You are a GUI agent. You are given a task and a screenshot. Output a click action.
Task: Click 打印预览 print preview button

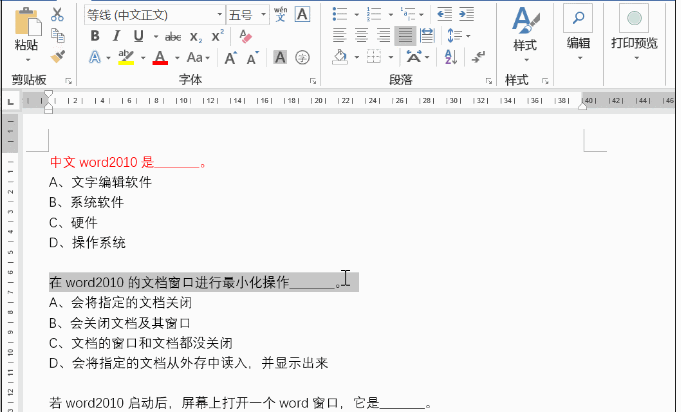click(x=634, y=33)
